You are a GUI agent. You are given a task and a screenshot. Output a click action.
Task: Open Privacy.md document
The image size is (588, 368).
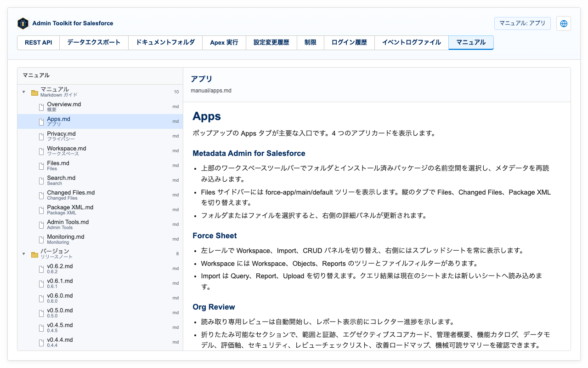click(x=100, y=136)
